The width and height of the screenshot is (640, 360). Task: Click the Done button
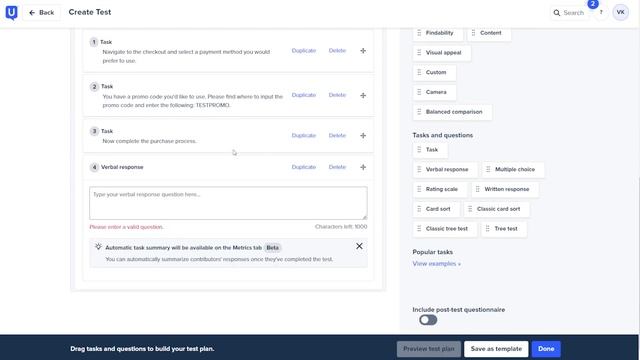(x=546, y=349)
